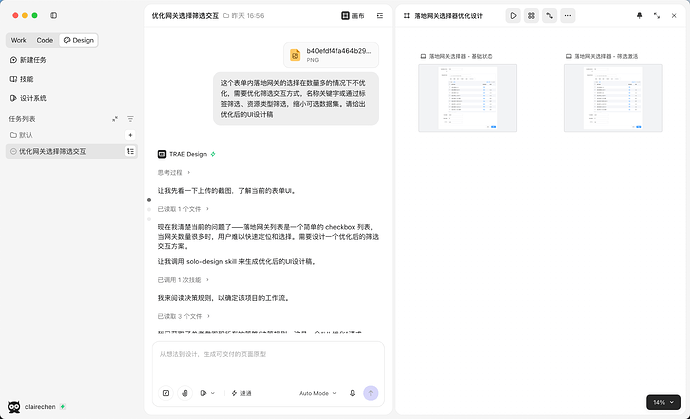The image size is (690, 419).
Task: Open 设计系统 in the sidebar
Action: click(28, 98)
